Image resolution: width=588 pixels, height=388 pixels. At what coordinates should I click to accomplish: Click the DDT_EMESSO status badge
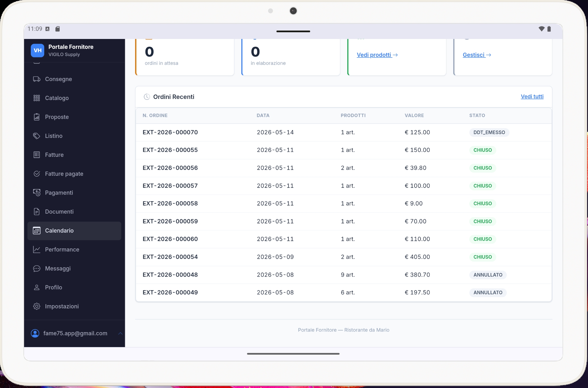(x=489, y=132)
